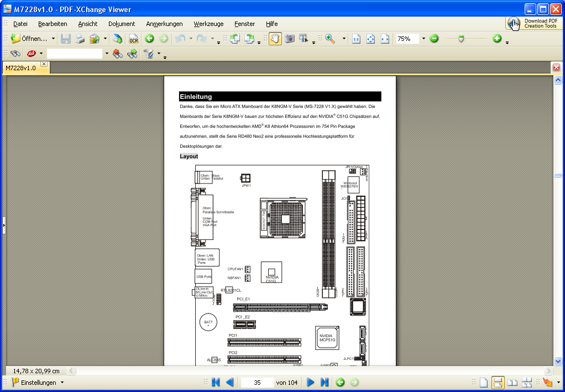Expand the search options funnel dropdown
The width and height of the screenshot is (565, 392).
click(159, 54)
